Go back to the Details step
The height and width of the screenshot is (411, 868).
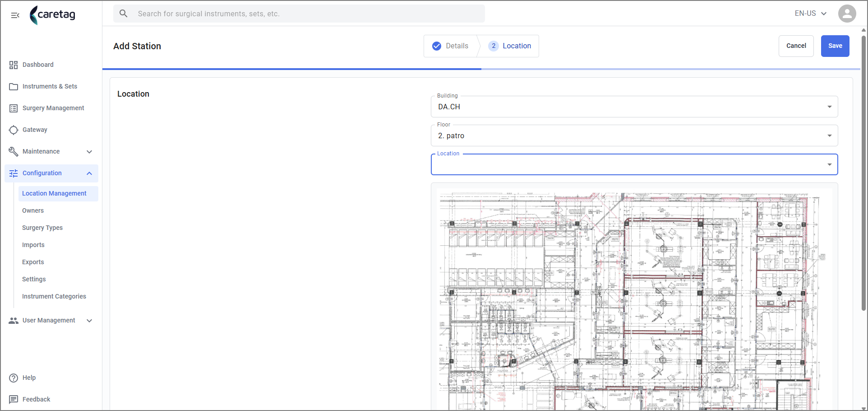tap(450, 46)
